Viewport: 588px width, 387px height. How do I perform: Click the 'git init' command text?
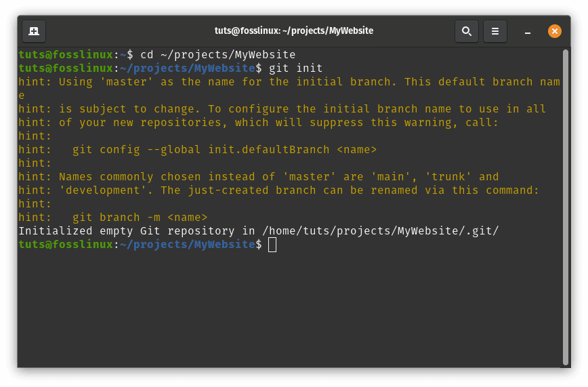pos(295,68)
